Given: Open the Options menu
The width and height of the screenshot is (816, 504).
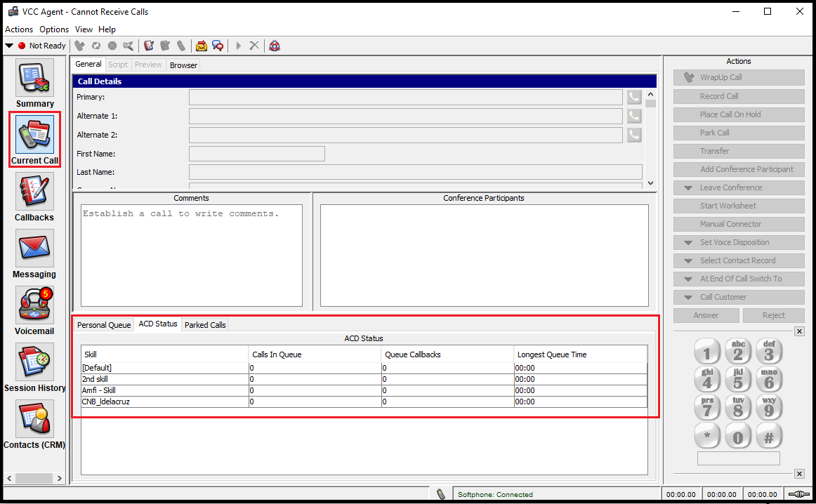Looking at the screenshot, I should point(54,29).
